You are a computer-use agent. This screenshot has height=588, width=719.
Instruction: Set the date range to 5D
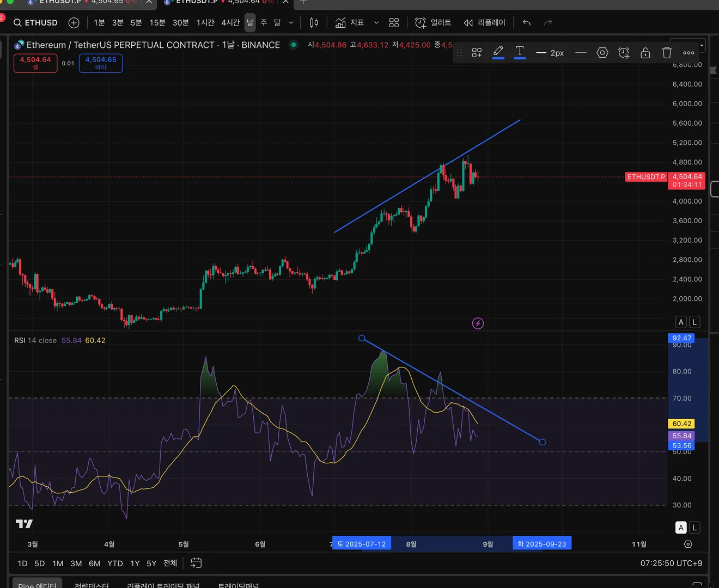(40, 563)
